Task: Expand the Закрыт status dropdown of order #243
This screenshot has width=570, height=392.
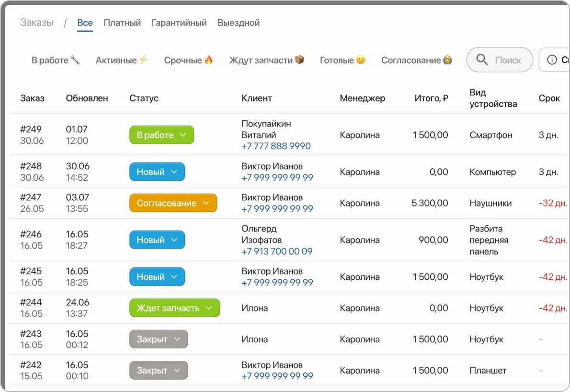Action: point(178,339)
